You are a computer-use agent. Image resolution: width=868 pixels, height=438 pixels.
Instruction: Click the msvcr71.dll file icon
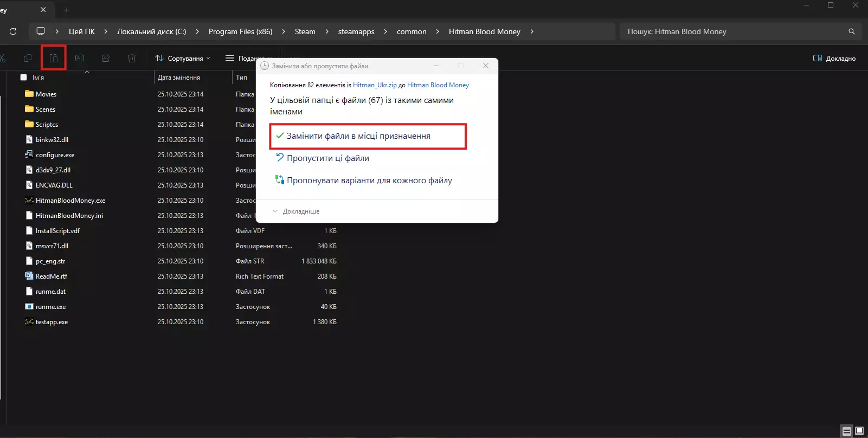(29, 246)
